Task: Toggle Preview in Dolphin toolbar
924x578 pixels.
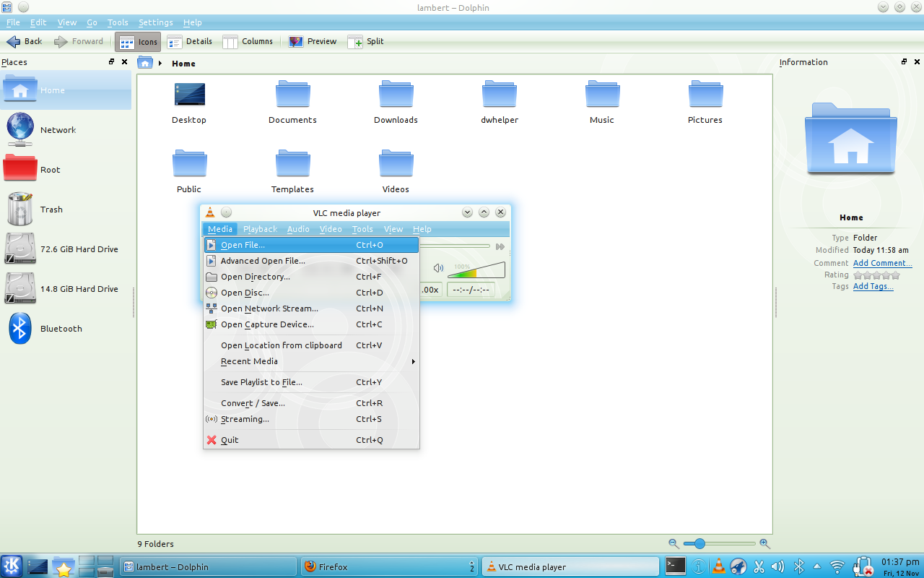Action: click(313, 42)
